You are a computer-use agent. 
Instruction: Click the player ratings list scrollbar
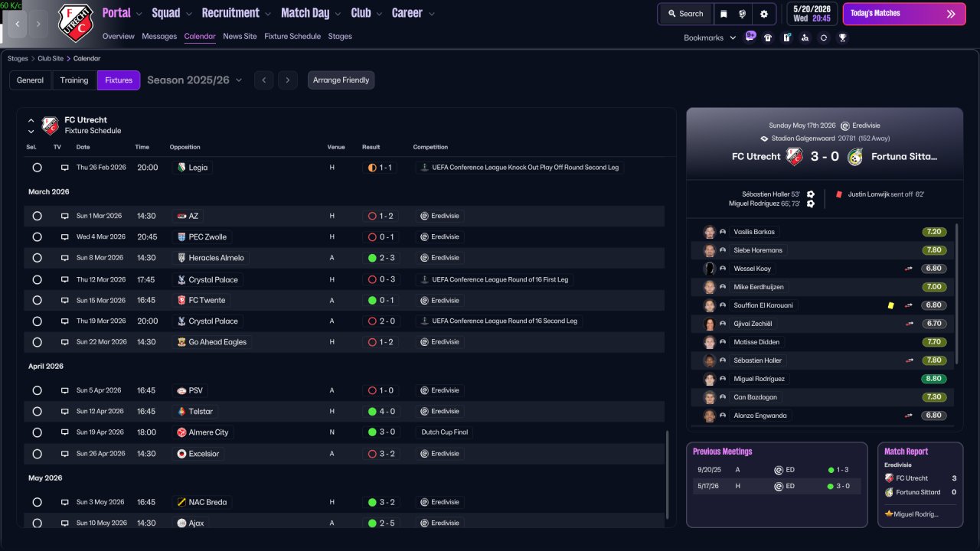coord(957,294)
